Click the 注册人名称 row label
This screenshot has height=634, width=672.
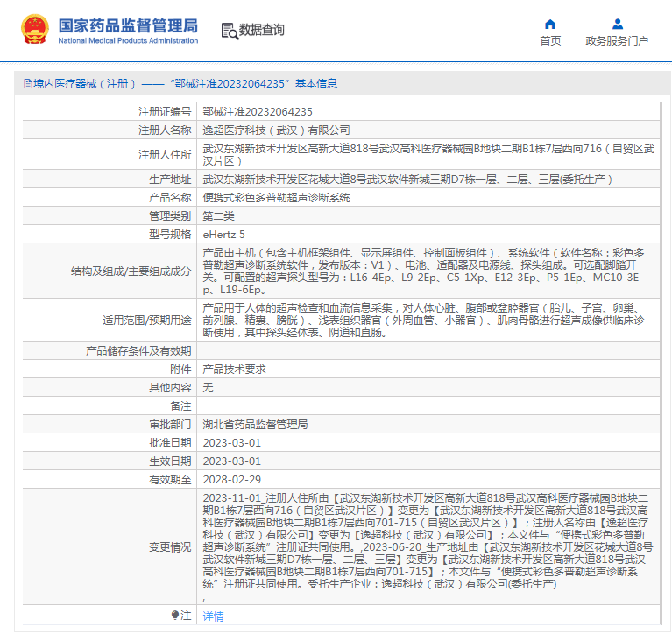(165, 130)
